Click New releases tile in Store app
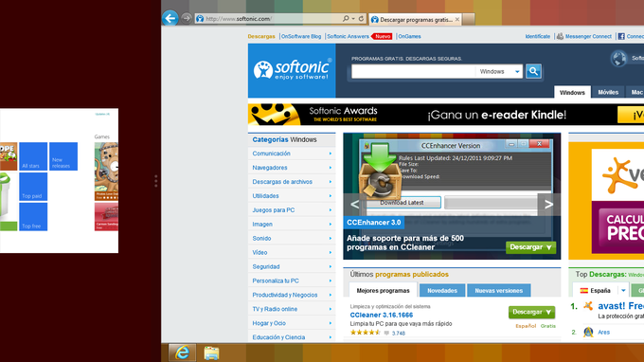The image size is (644, 362). coord(63,156)
